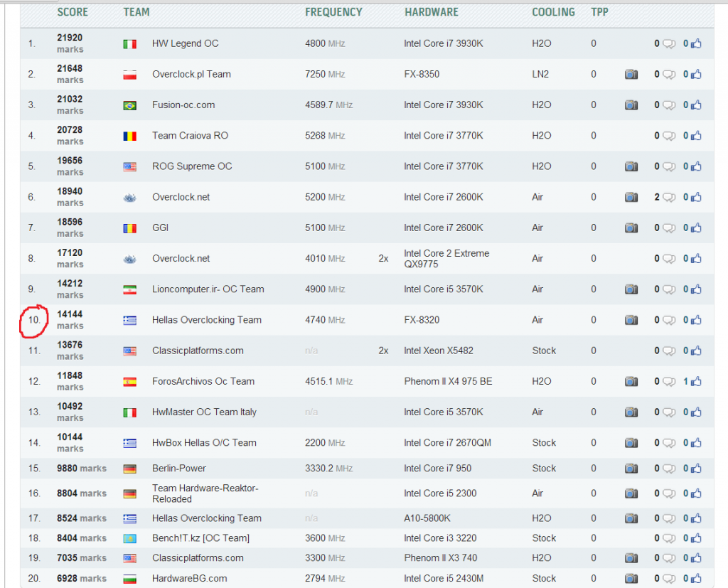The width and height of the screenshot is (728, 588).
Task: Like the ForosArchivos Oc Team submission
Action: click(695, 382)
